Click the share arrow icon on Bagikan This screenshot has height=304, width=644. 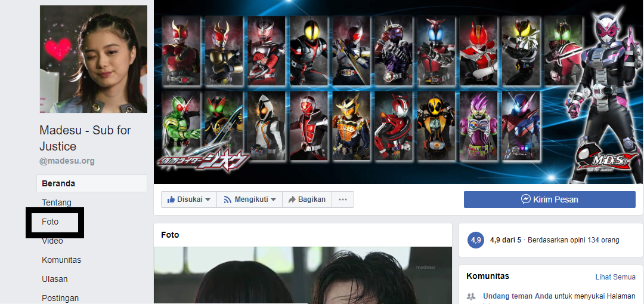pyautogui.click(x=292, y=199)
